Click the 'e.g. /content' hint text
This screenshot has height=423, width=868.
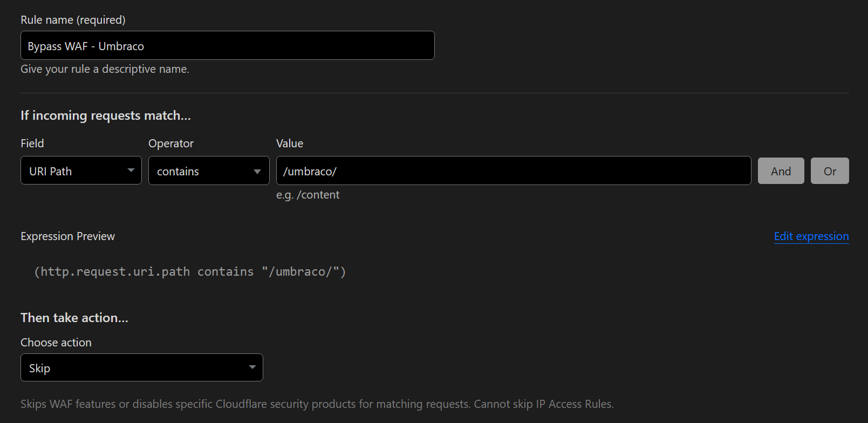[307, 195]
